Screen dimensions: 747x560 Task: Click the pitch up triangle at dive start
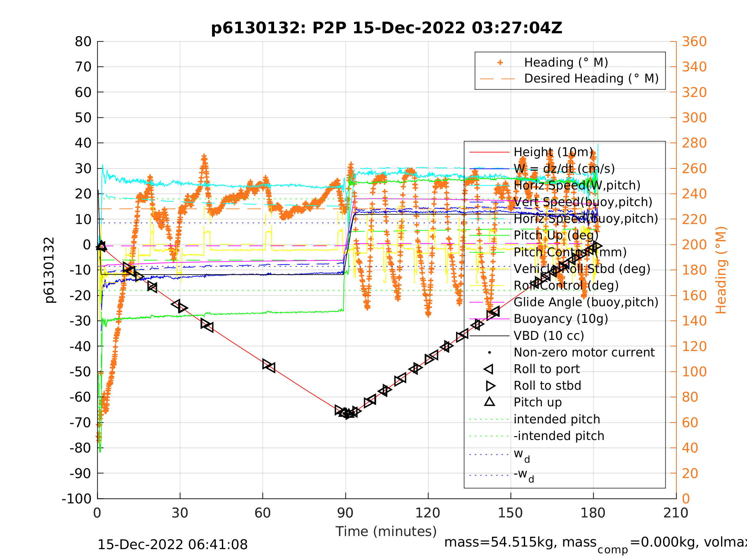pos(101,246)
